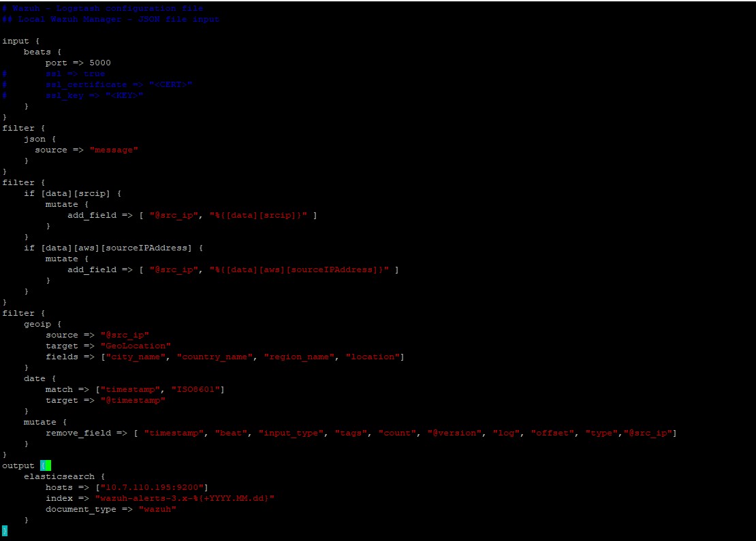This screenshot has height=541, width=756.
Task: Click 'source' keyword in json filter
Action: (x=51, y=150)
